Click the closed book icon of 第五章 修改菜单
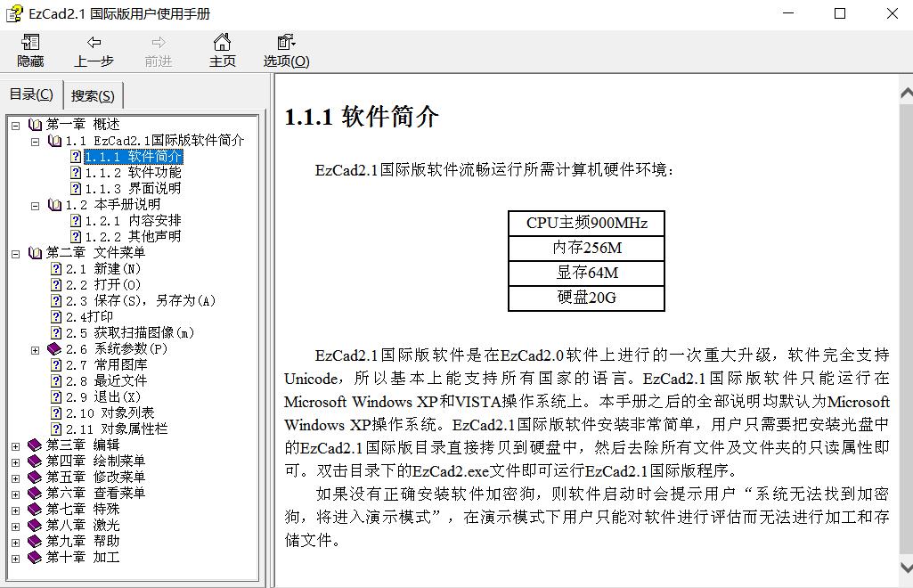This screenshot has height=588, width=913. click(x=35, y=478)
